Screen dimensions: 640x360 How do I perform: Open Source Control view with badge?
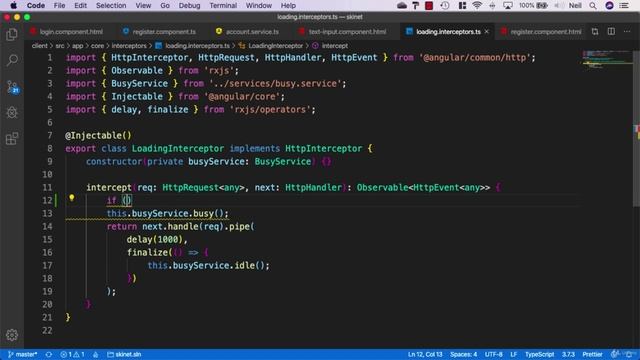pos(12,87)
